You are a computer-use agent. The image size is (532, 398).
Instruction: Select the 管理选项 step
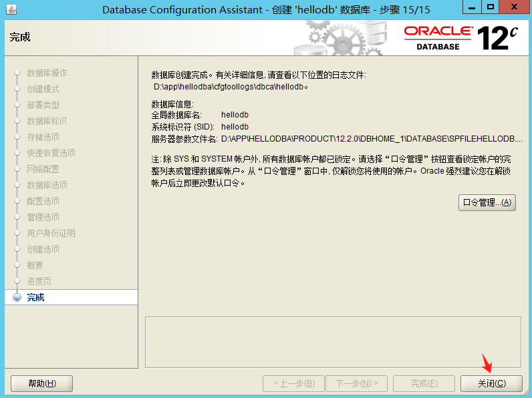pos(43,217)
